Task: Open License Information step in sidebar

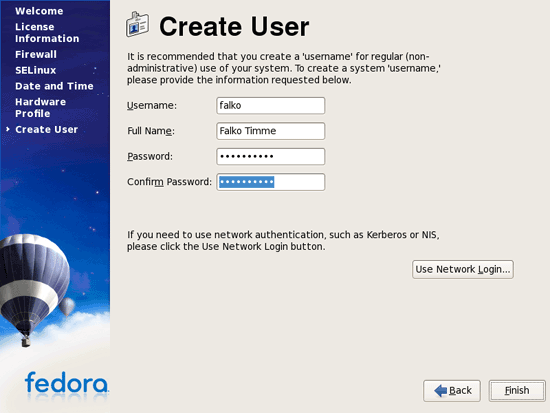Action: coord(47,33)
